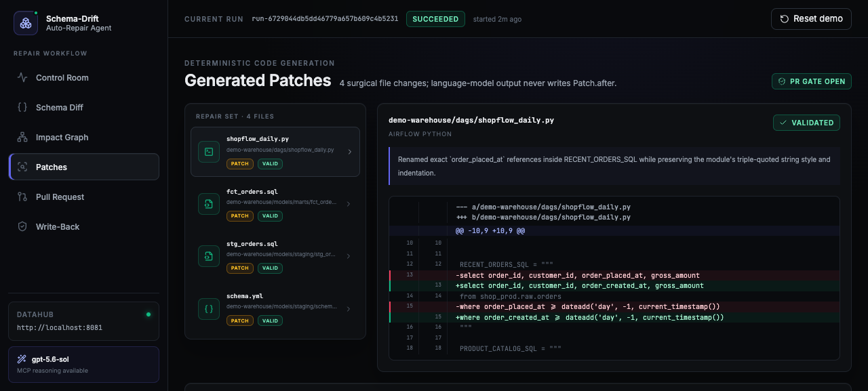868x391 pixels.
Task: Click the PR GATE OPEN badge
Action: (x=812, y=81)
